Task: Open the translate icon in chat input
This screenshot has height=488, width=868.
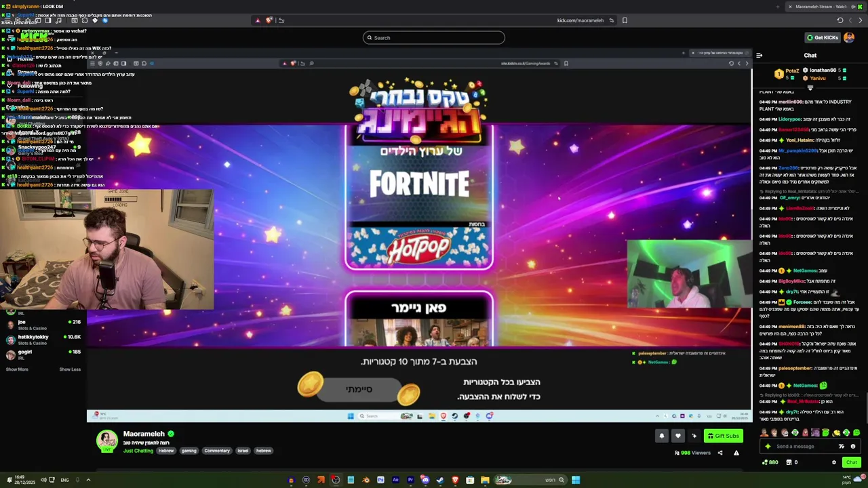Action: 842,446
